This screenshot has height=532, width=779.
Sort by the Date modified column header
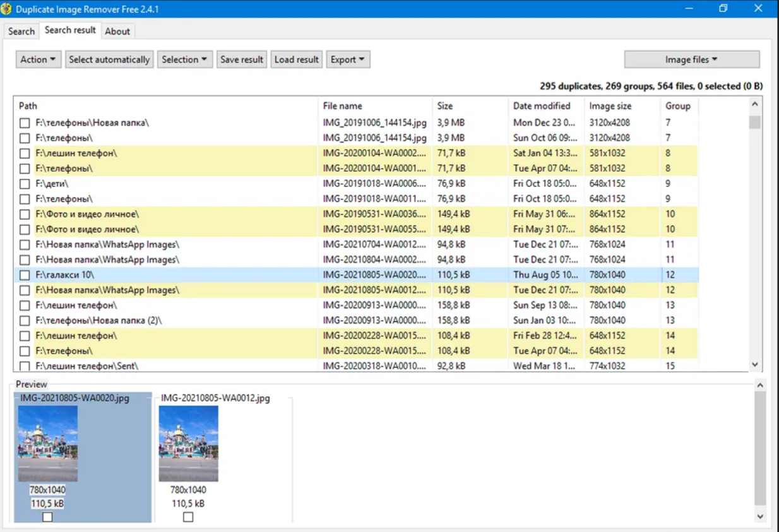pyautogui.click(x=546, y=106)
